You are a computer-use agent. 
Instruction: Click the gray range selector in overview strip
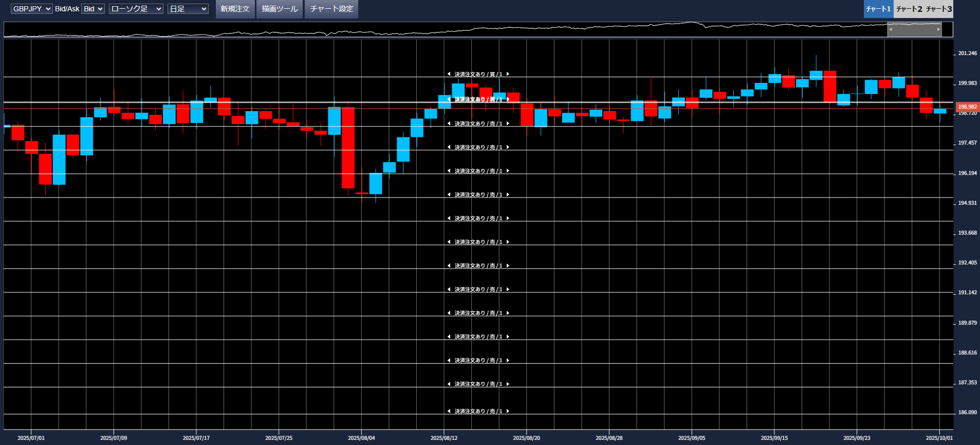pyautogui.click(x=914, y=29)
